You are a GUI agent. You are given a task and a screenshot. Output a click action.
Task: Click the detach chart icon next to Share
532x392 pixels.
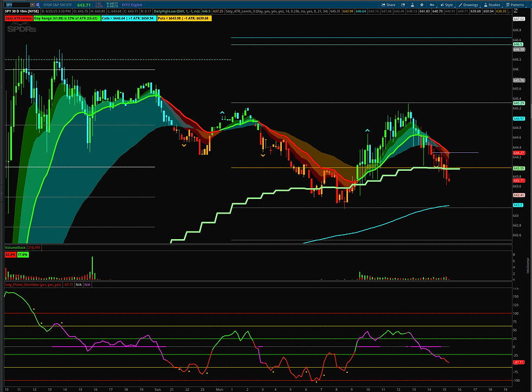[403, 5]
